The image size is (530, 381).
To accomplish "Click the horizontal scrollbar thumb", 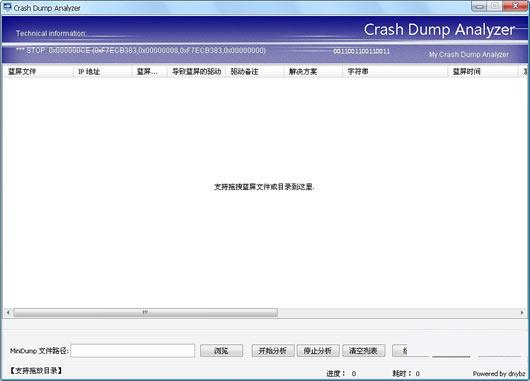I will [146, 312].
